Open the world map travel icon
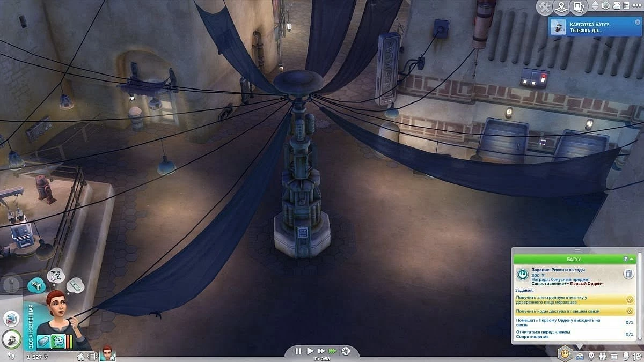 [561, 7]
